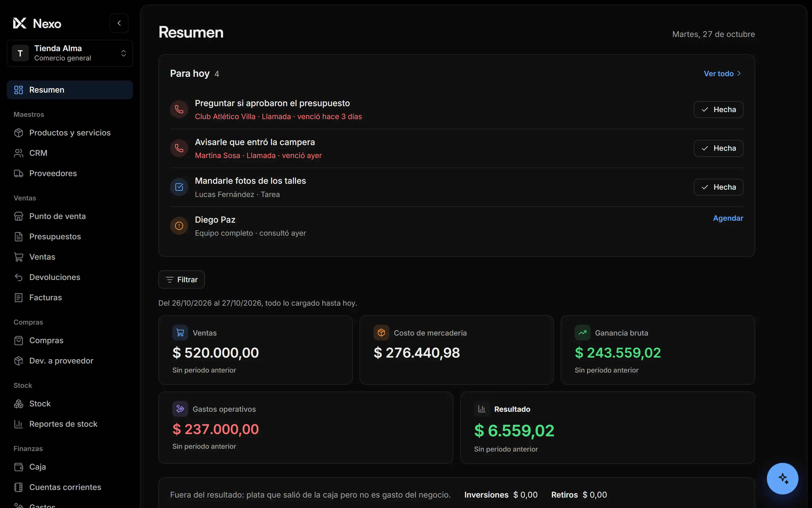This screenshot has height=508, width=812.
Task: Click the Cuentas corrientes ledger icon
Action: (x=19, y=487)
